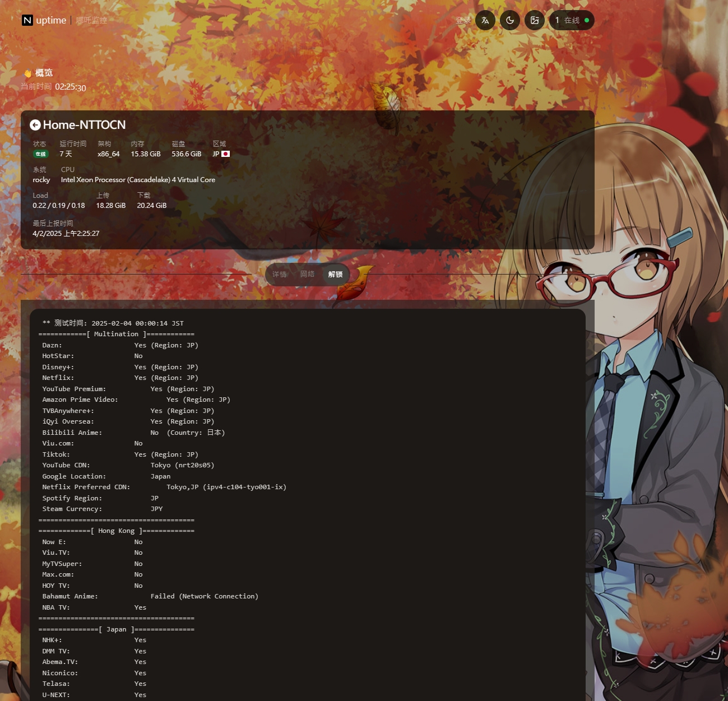Click the waving hand icon beside 概览
Viewport: 728px width, 701px height.
click(x=27, y=73)
